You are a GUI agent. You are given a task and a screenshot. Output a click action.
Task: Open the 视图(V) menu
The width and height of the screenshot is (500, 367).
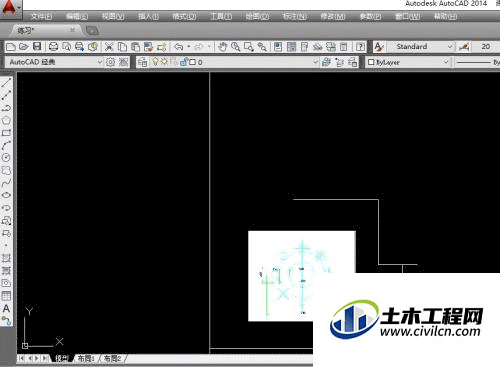[x=113, y=16]
